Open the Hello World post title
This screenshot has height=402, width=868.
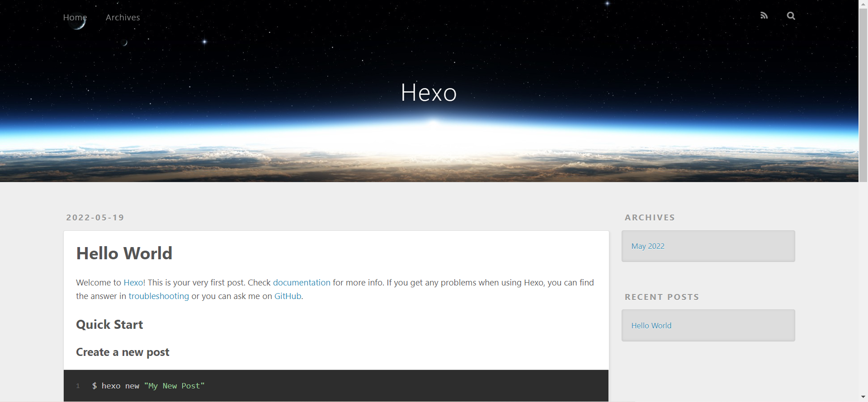[x=124, y=253]
